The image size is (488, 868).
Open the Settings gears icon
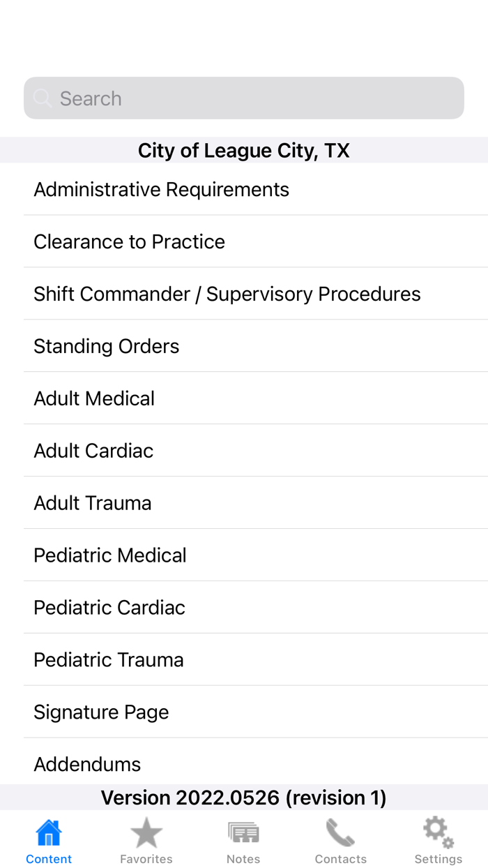[438, 832]
